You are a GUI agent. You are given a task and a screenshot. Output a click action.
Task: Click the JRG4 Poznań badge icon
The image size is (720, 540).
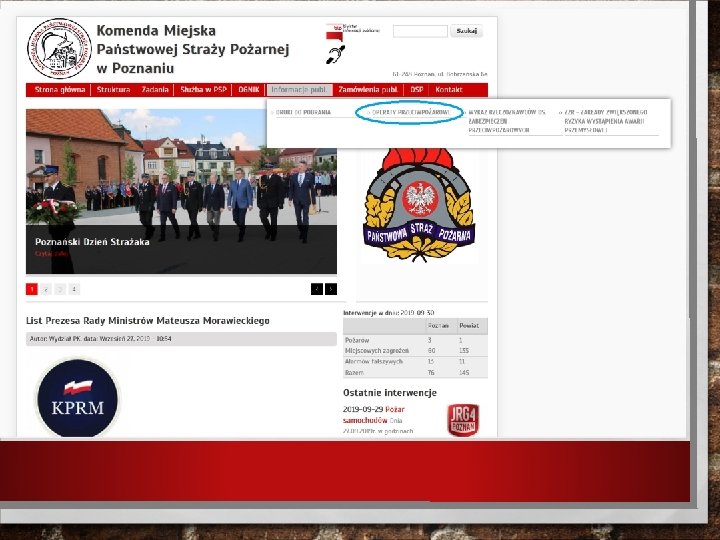[463, 420]
